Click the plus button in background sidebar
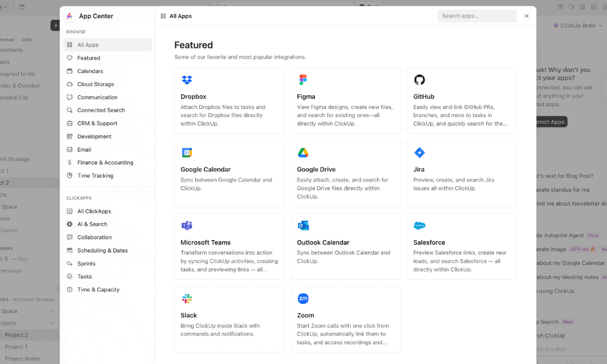The image size is (607, 364). 55,25
